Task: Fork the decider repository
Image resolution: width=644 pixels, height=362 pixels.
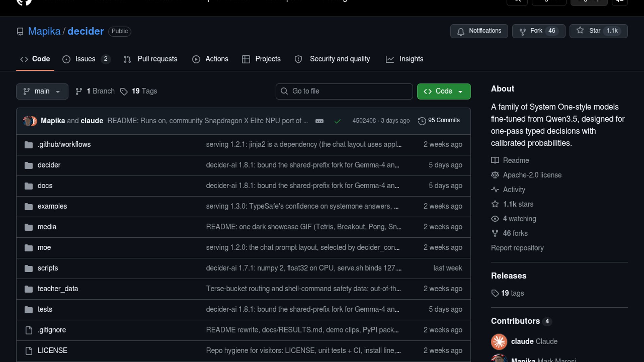Action: (538, 31)
